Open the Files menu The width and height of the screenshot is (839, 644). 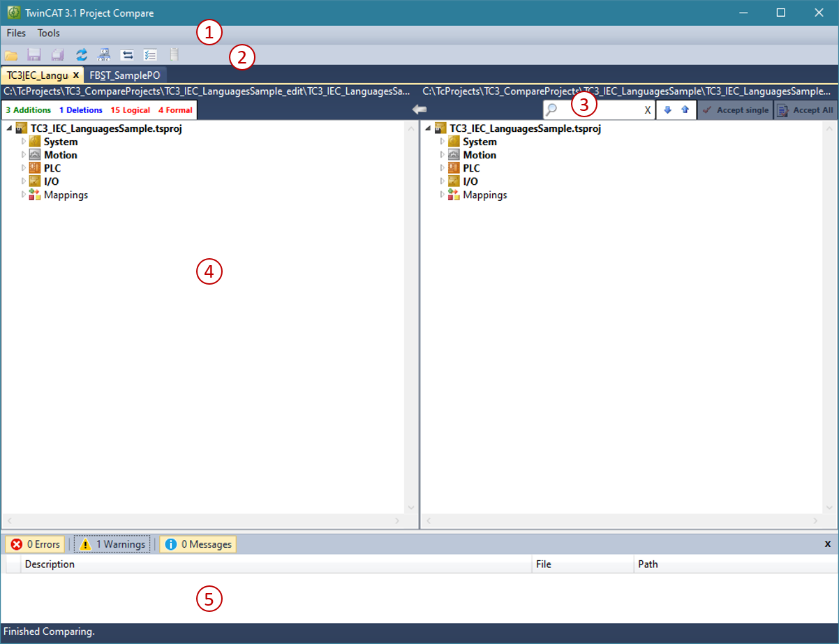pyautogui.click(x=16, y=33)
